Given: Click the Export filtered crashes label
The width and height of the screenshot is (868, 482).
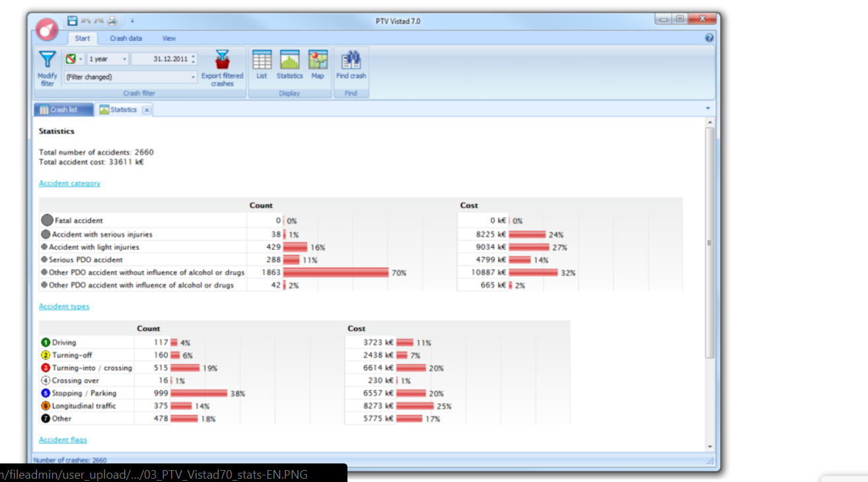Looking at the screenshot, I should (223, 79).
